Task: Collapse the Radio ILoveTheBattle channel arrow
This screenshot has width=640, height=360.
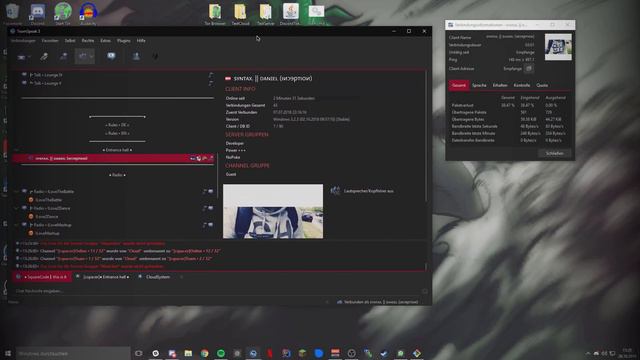Action: coord(16,191)
